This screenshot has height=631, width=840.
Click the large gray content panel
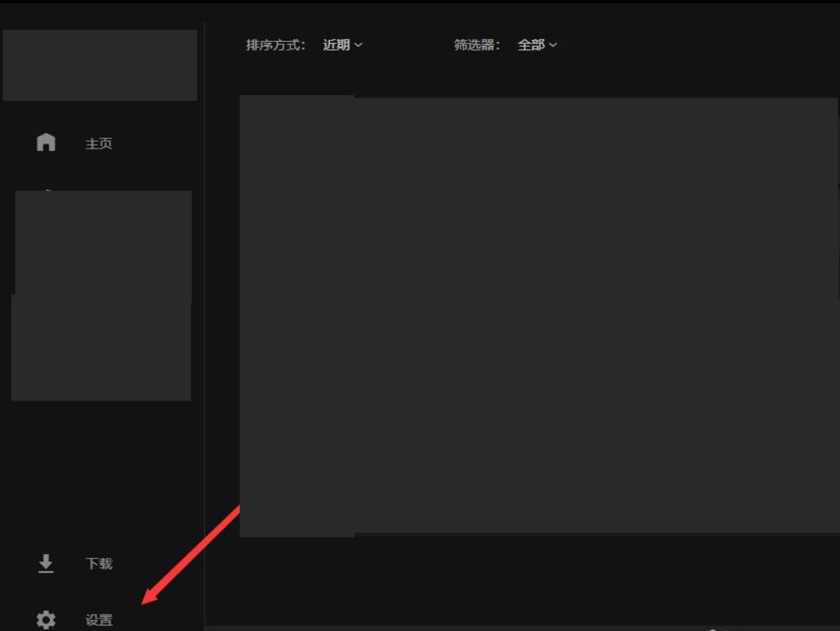(x=596, y=315)
